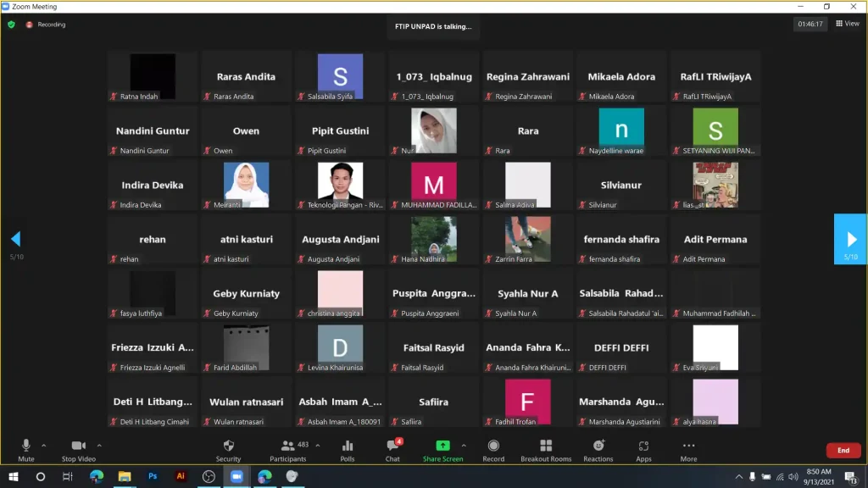Open the taskbar clock and date
868x488 pixels.
pos(819,476)
